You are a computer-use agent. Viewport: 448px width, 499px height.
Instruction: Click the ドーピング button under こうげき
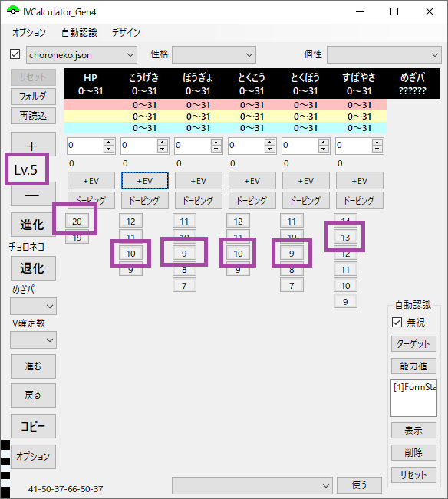145,200
